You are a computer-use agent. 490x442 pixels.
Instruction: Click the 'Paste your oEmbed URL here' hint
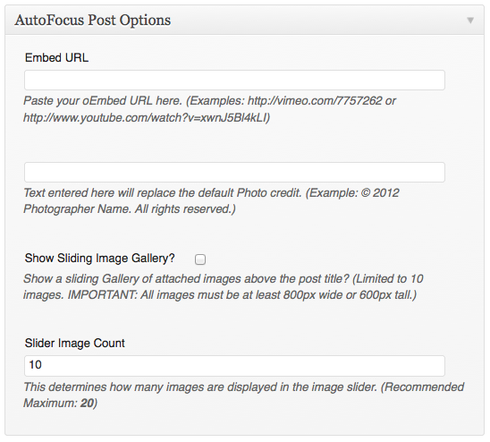103,101
